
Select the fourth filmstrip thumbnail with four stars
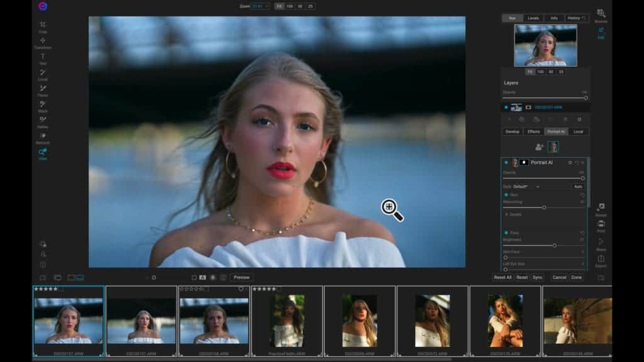point(287,321)
